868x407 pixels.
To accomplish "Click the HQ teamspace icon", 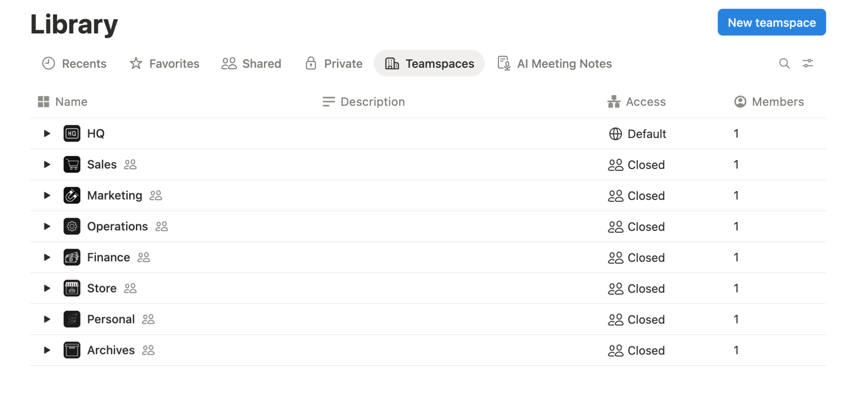I will tap(72, 133).
